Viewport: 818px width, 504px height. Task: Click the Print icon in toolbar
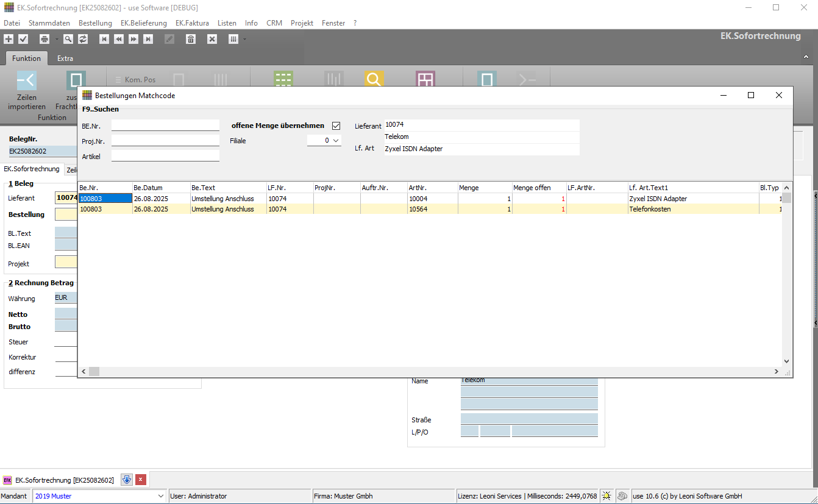[x=44, y=39]
